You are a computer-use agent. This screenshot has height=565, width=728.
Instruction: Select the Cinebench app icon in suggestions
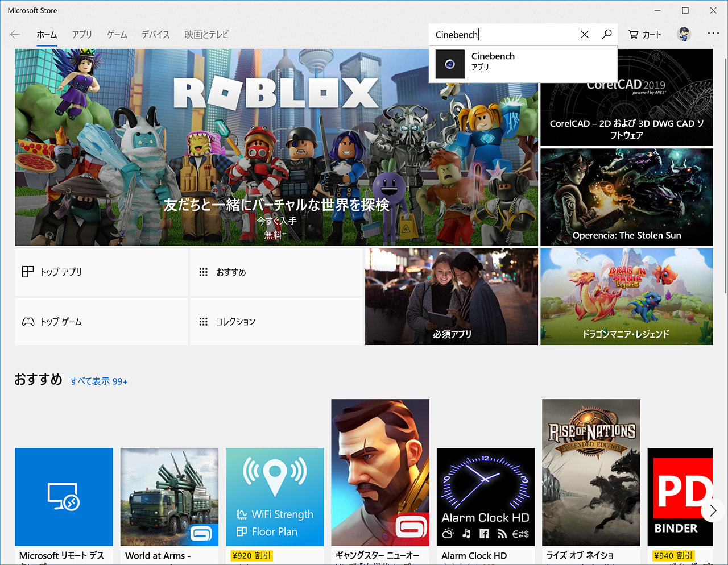[x=450, y=64]
